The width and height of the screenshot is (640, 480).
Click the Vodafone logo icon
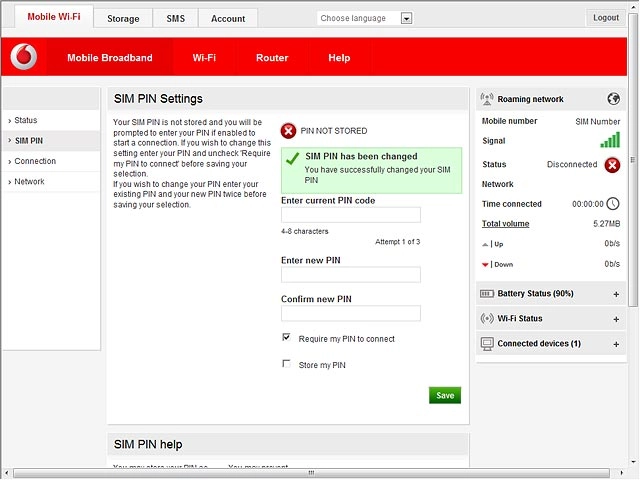24,57
